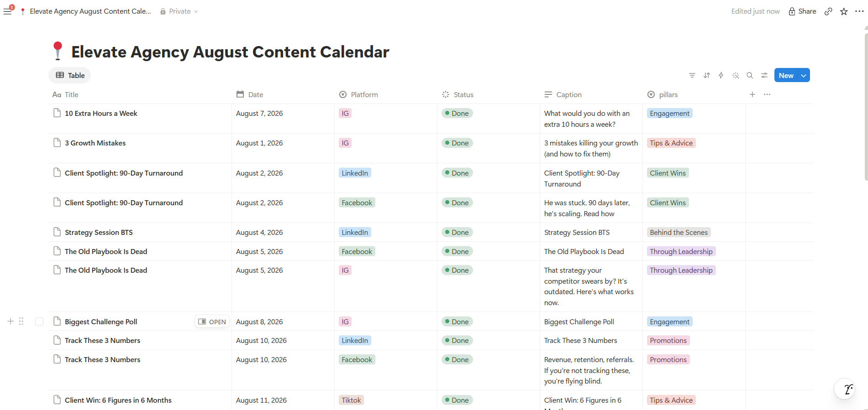The image size is (868, 410).
Task: Open Biggest Challenge Poll with OPEN button
Action: [212, 322]
